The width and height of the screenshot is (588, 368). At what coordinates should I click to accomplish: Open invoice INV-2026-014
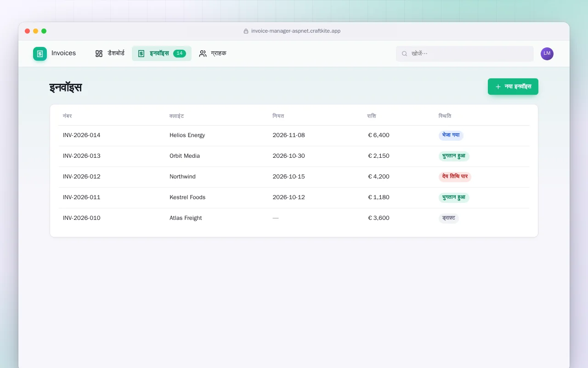tap(82, 135)
